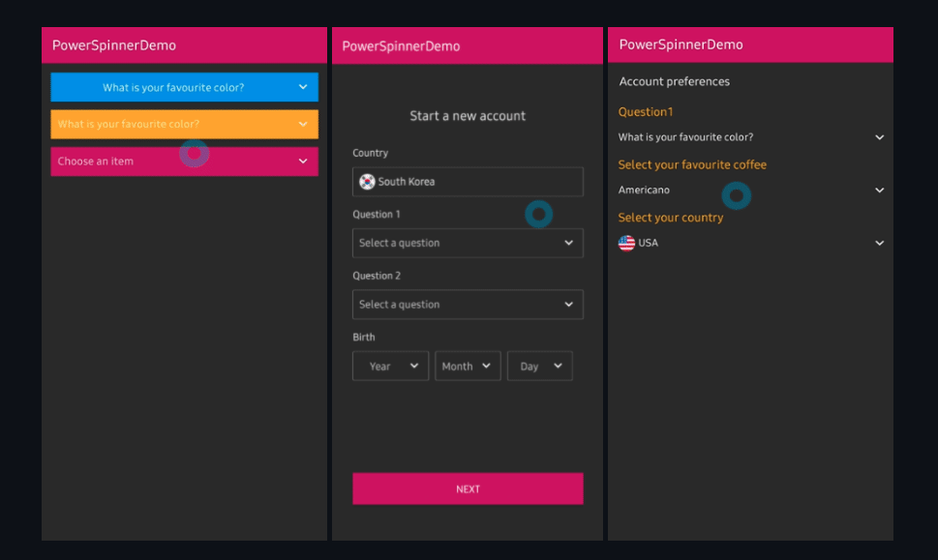This screenshot has width=938, height=560.
Task: Click the USA flag icon
Action: click(x=627, y=243)
